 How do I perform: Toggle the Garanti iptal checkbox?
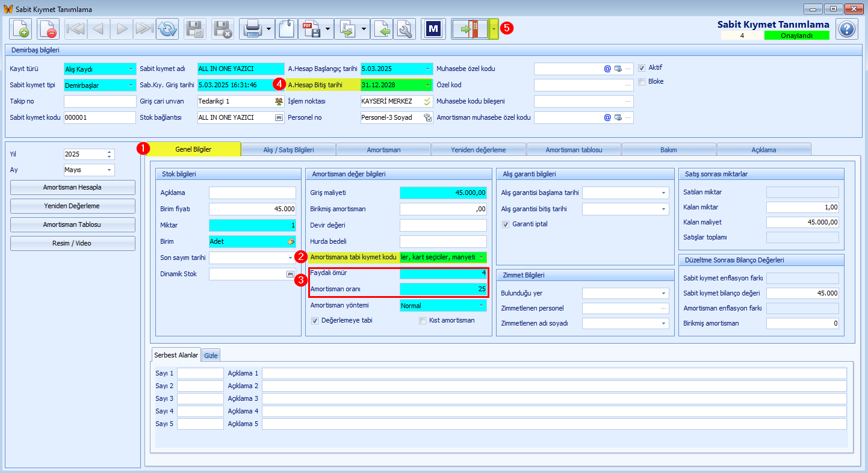(506, 224)
